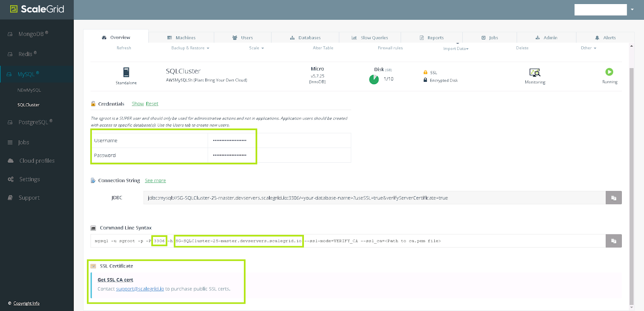Image resolution: width=644 pixels, height=311 pixels.
Task: Switch to the Jobs tab
Action: click(x=490, y=37)
